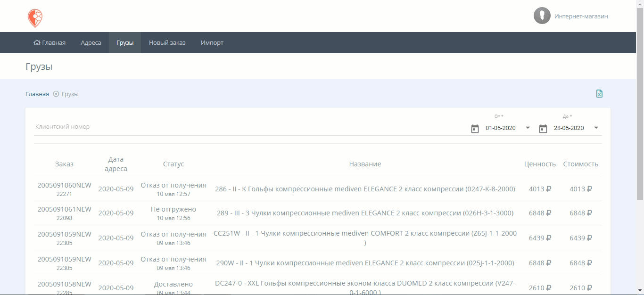Sort by the Заказ column header
The image size is (644, 295).
click(64, 164)
